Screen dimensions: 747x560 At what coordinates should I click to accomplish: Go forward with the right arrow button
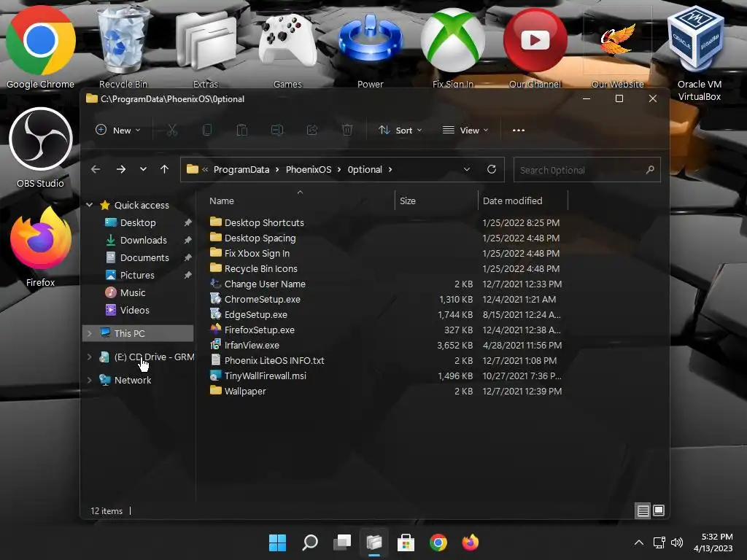pyautogui.click(x=121, y=169)
